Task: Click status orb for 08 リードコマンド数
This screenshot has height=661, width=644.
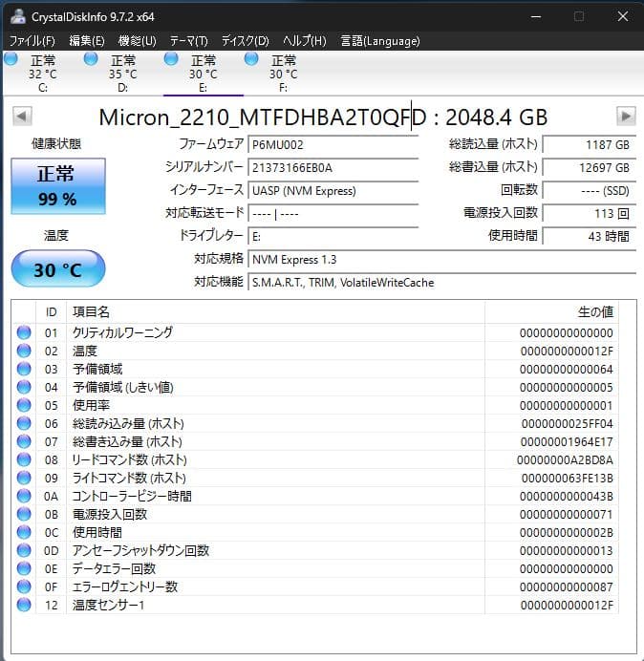Action: 24,459
